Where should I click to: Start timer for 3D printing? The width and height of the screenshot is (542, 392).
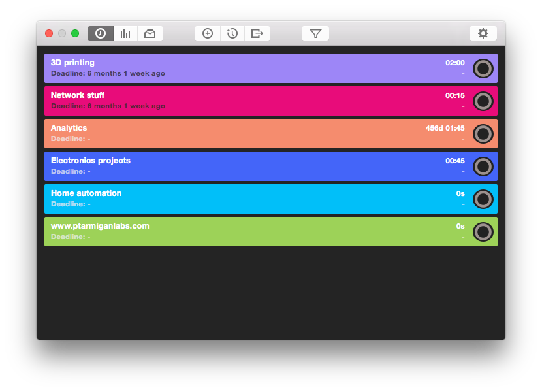coord(483,69)
